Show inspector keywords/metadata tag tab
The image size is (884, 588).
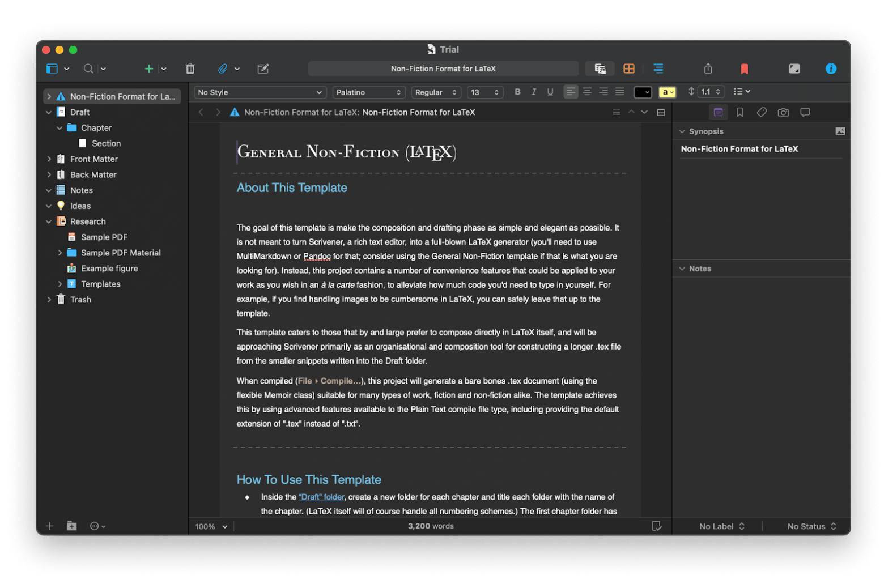pyautogui.click(x=762, y=112)
